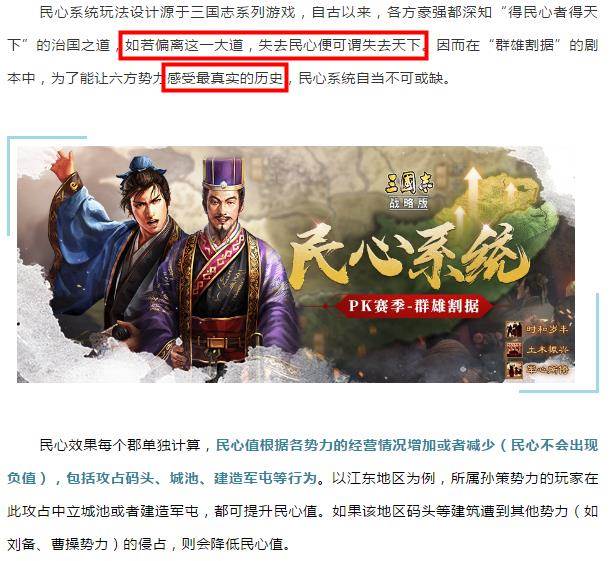Click the 土木振兴 skill icon in banner
Screen dimensions: 611x561
(514, 349)
